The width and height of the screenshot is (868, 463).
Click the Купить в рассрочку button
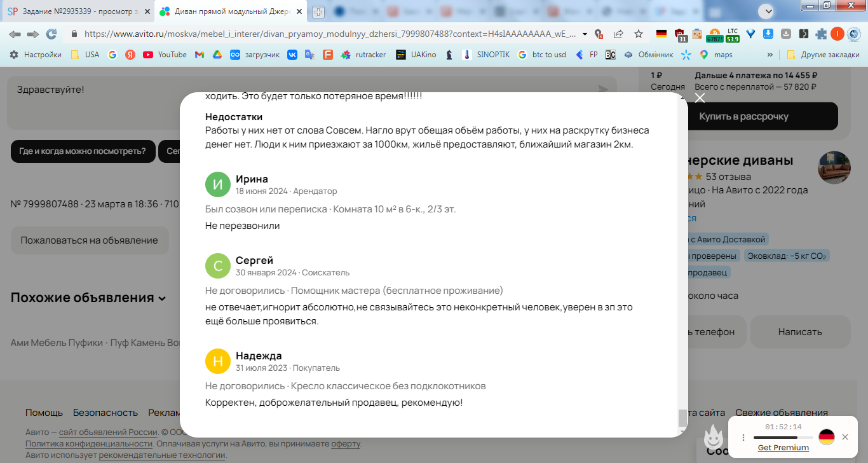[x=743, y=116]
